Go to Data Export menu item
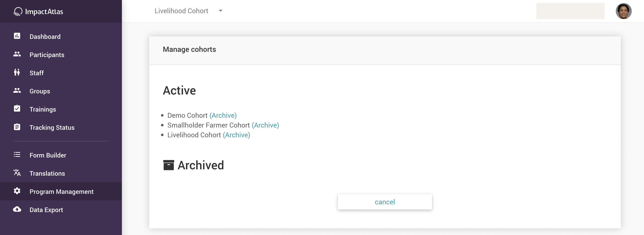 pos(46,210)
